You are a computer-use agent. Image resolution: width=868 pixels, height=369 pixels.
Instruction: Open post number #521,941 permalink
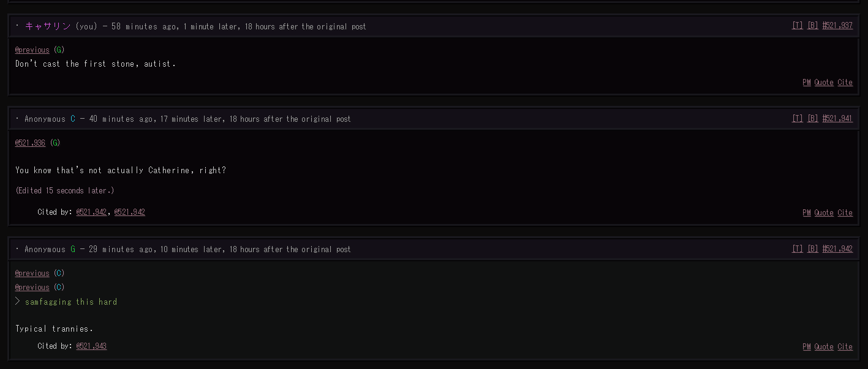837,119
